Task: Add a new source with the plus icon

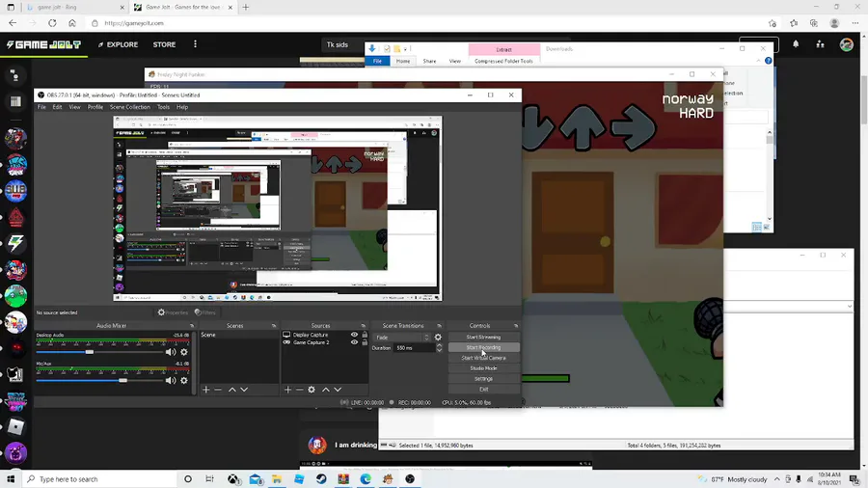Action: click(287, 390)
